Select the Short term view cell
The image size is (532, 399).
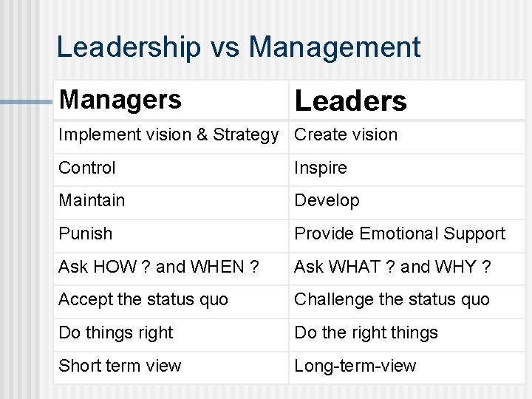tap(120, 366)
